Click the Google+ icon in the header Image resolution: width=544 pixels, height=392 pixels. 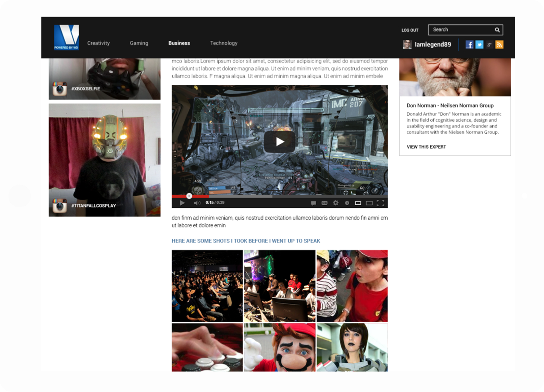(489, 44)
